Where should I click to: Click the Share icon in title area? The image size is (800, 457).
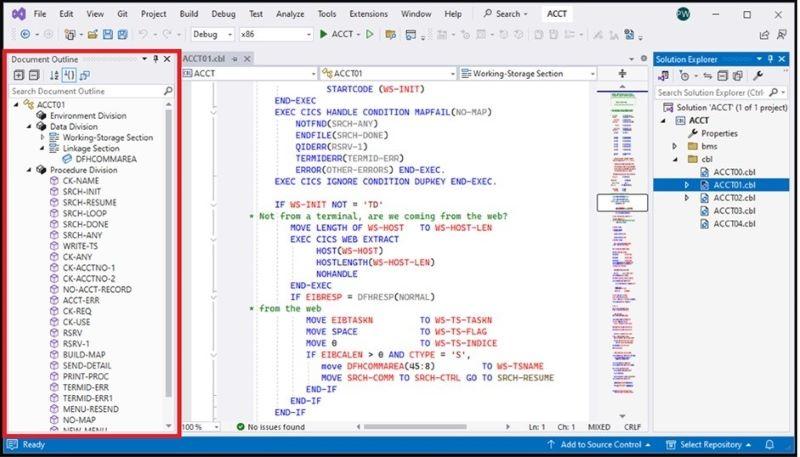(x=764, y=35)
